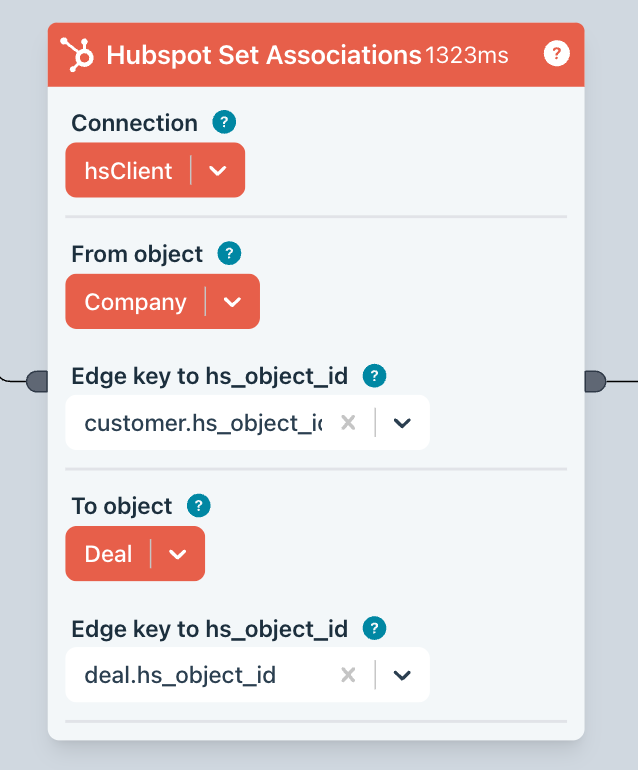The image size is (638, 770).
Task: Open the hsClient connection dropdown
Action: (218, 170)
